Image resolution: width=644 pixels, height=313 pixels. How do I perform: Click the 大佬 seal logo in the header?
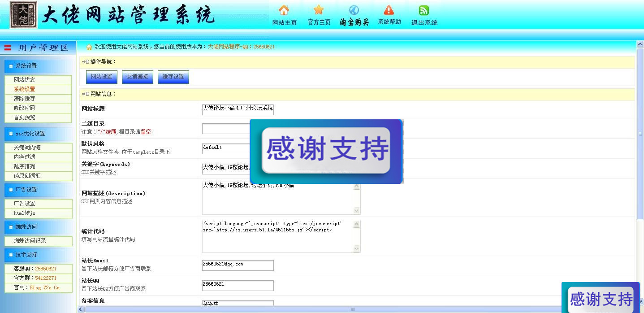pyautogui.click(x=24, y=15)
